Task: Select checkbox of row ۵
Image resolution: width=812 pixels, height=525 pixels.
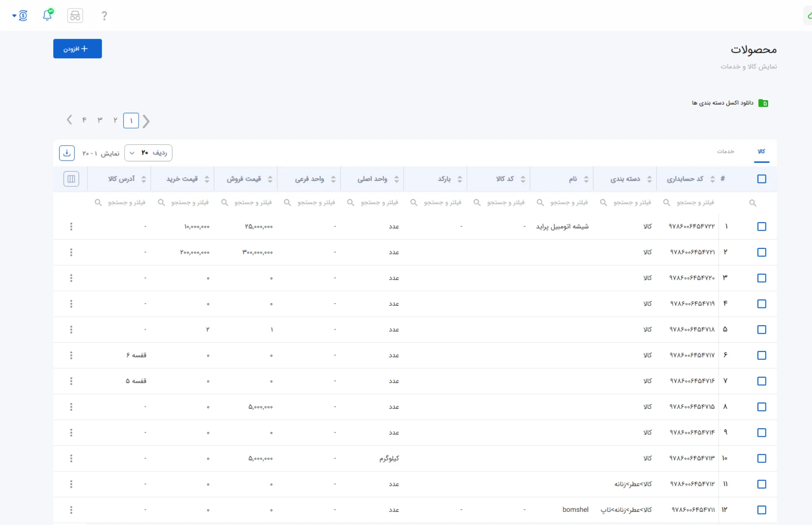Action: [762, 329]
